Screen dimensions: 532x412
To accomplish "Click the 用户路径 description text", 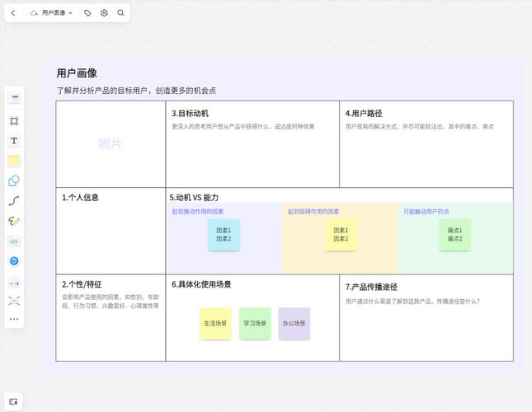I will [419, 126].
